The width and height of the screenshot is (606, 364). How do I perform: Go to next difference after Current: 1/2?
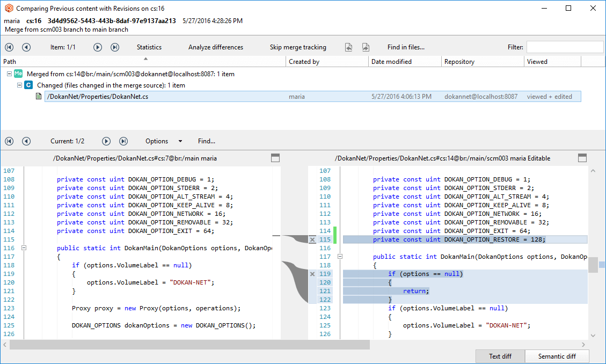pyautogui.click(x=106, y=141)
